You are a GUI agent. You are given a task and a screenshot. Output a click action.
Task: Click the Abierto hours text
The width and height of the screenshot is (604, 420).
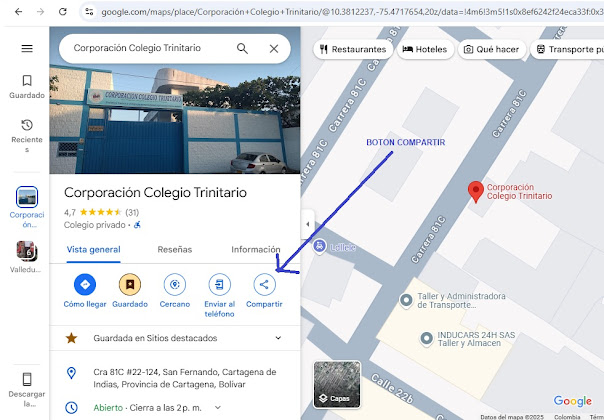click(x=108, y=408)
